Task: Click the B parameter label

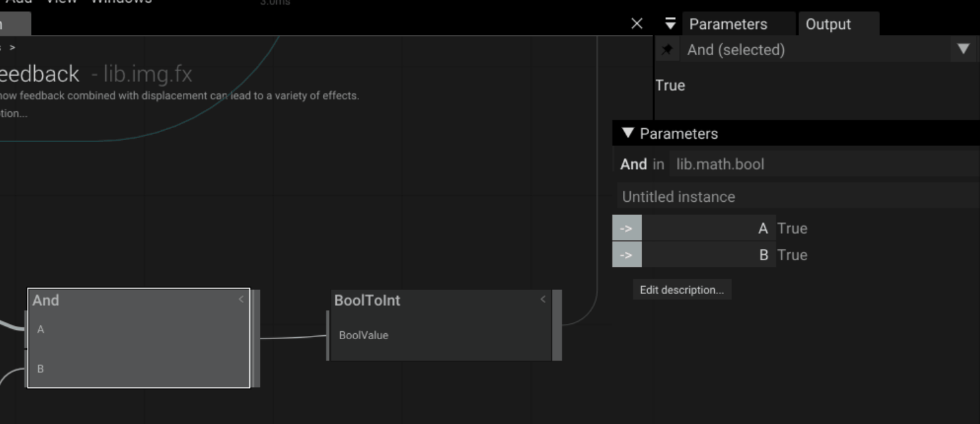Action: coord(764,255)
